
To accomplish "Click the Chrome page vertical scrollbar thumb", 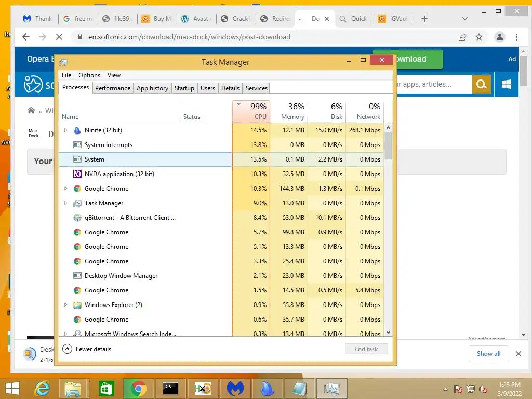I will click(x=523, y=71).
